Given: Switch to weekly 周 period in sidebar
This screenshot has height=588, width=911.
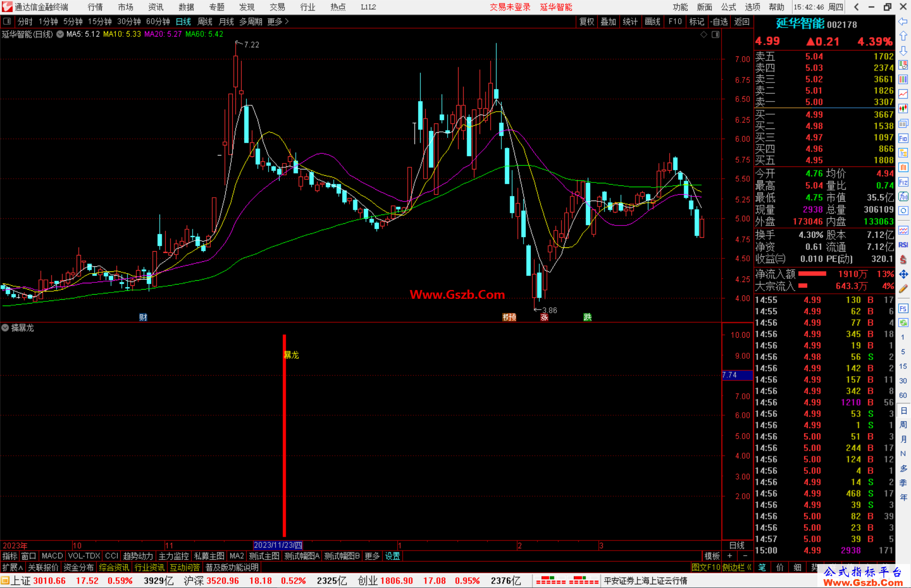Looking at the screenshot, I should 903,424.
